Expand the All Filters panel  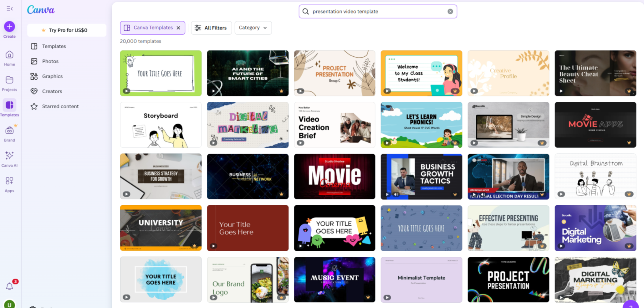[211, 28]
